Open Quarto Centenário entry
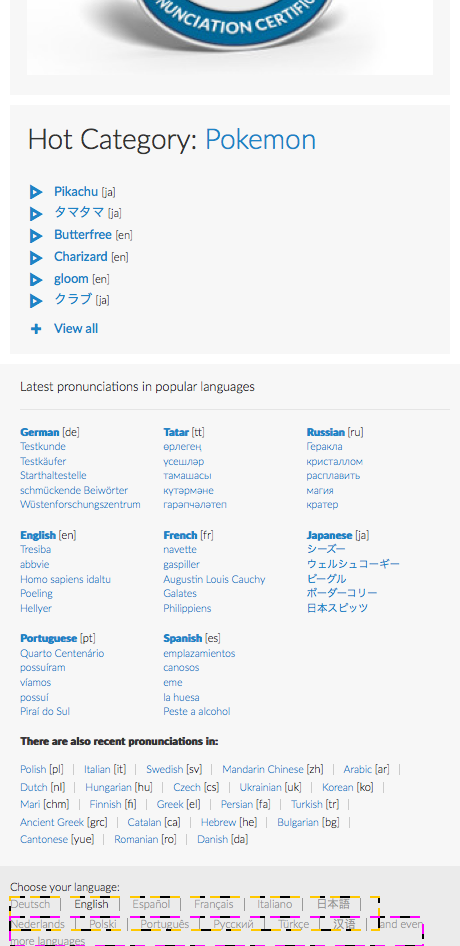Image resolution: width=460 pixels, height=946 pixels. click(62, 653)
